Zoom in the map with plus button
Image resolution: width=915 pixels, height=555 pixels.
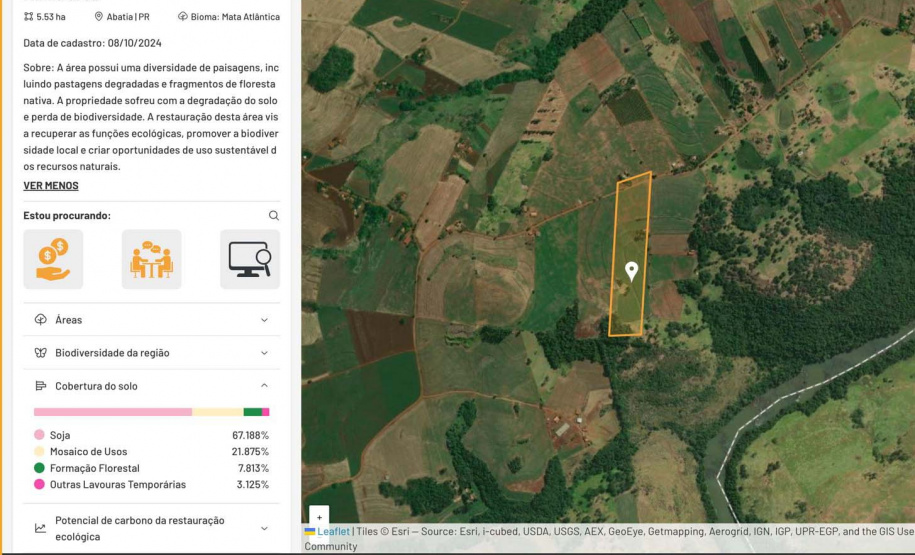tap(319, 517)
